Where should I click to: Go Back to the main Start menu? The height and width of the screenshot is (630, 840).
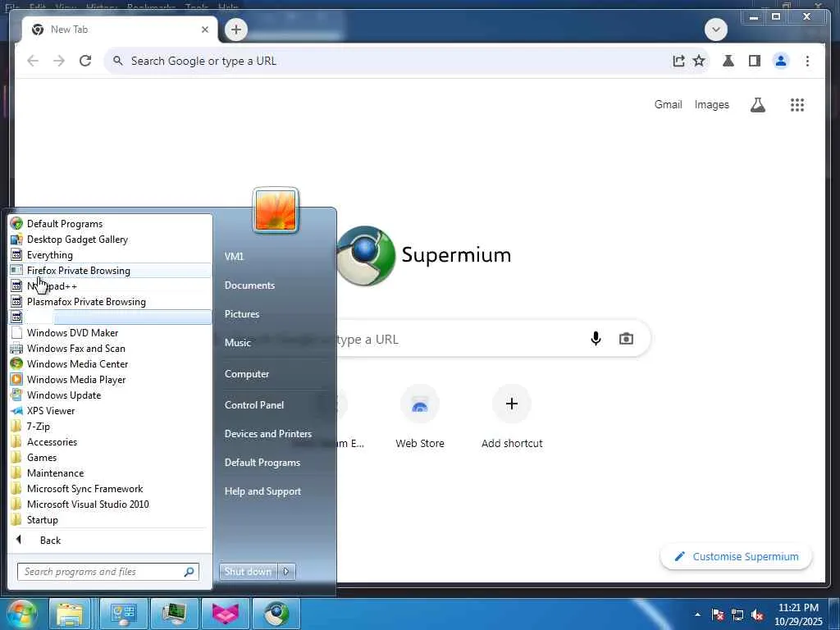(110, 540)
